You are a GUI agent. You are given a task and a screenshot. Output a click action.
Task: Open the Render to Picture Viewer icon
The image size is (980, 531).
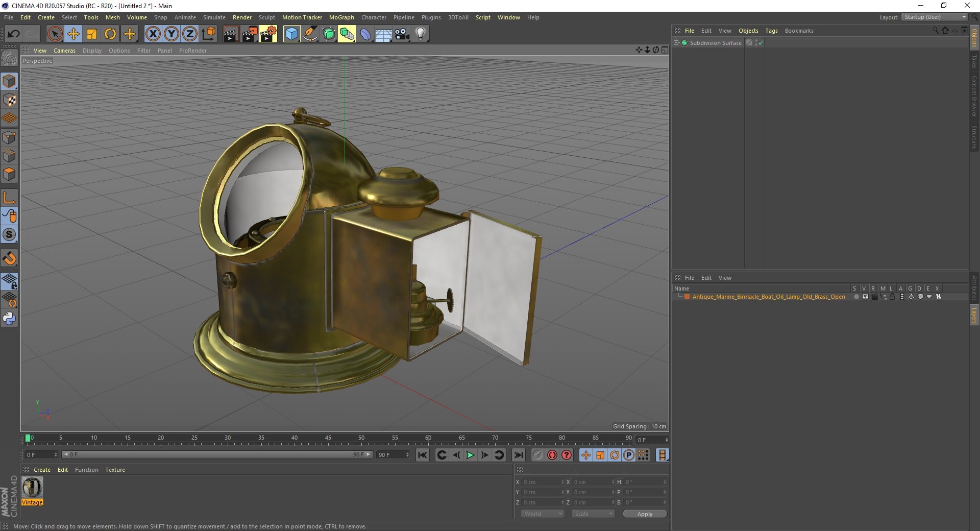250,34
